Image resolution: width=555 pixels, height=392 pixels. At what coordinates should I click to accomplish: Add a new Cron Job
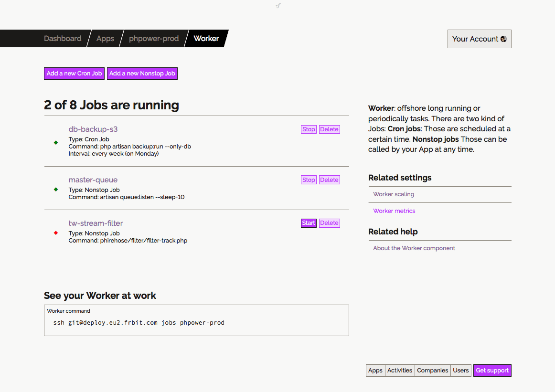pyautogui.click(x=74, y=74)
